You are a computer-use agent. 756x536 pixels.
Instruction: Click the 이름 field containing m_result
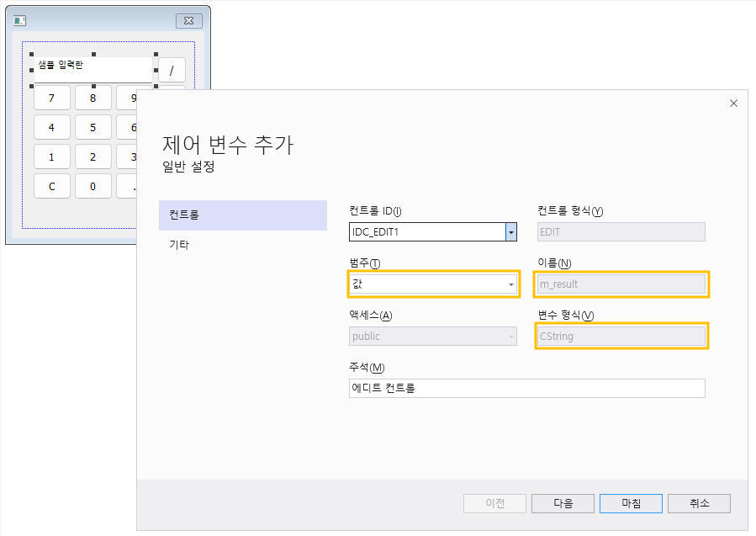621,284
